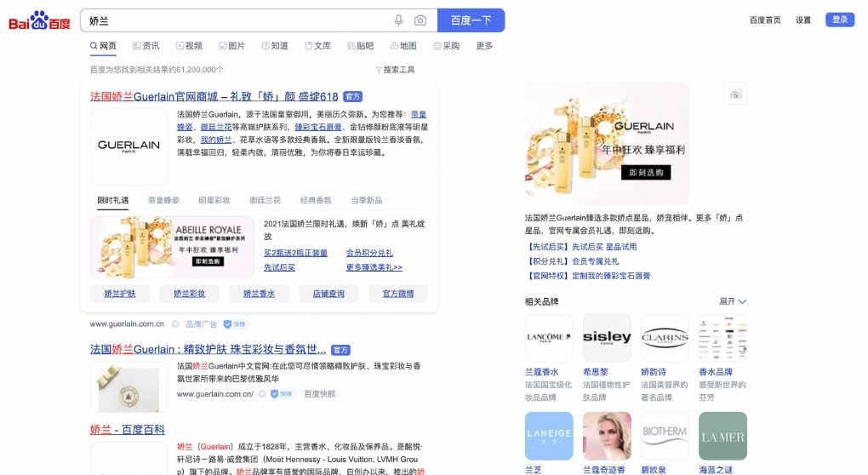Image resolution: width=868 pixels, height=475 pixels.
Task: Open the 娇兰 - 百度百科 result
Action: tap(128, 430)
